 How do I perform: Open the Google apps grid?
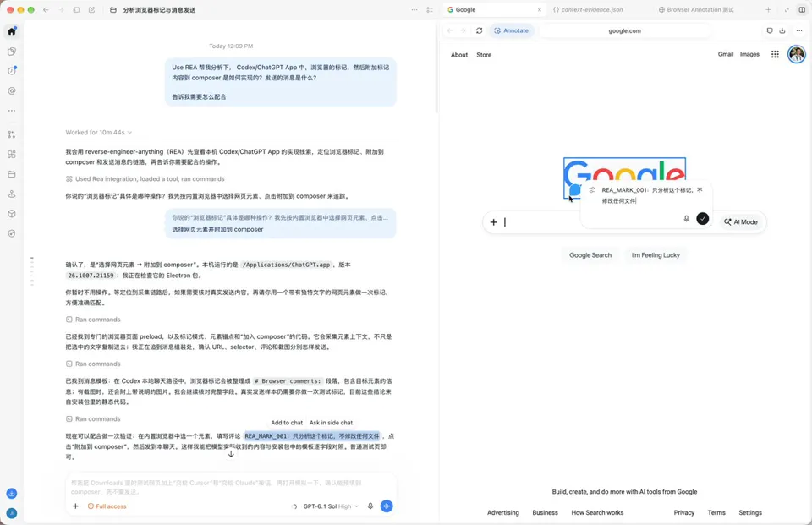click(775, 54)
